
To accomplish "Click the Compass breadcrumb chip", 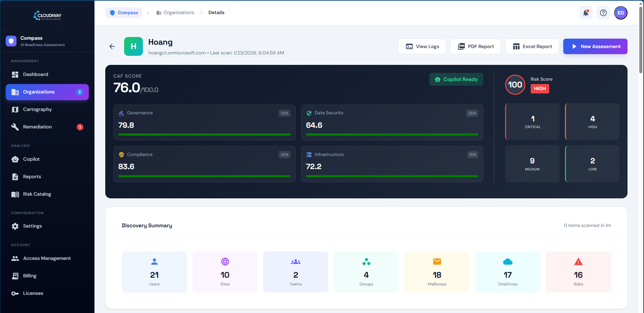I will [x=123, y=13].
